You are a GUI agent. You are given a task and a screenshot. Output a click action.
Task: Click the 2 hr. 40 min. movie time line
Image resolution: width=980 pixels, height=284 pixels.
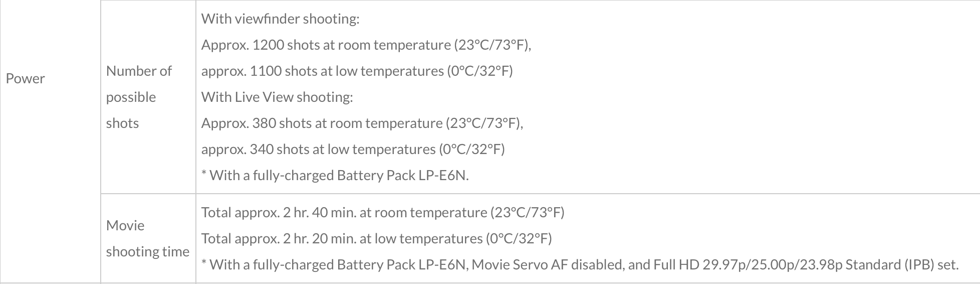pyautogui.click(x=383, y=213)
